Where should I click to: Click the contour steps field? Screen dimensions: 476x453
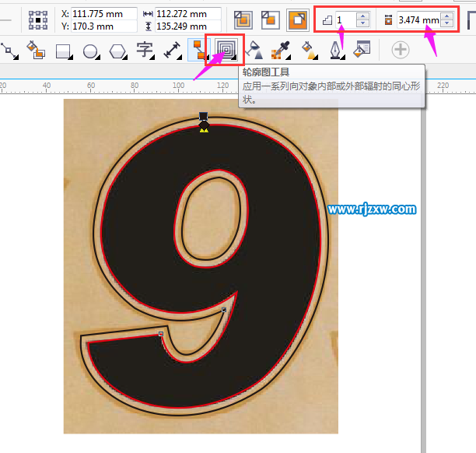pos(346,20)
